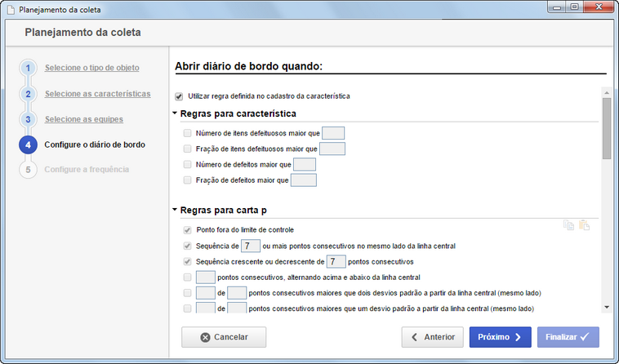
Task: Check 'Fração de defeitos maior que' option
Action: coord(187,180)
